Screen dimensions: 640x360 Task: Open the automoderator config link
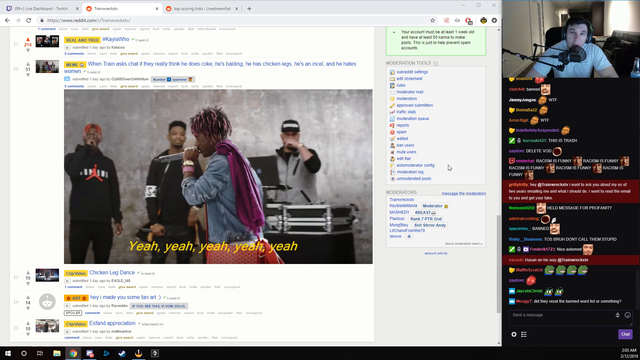pyautogui.click(x=416, y=165)
